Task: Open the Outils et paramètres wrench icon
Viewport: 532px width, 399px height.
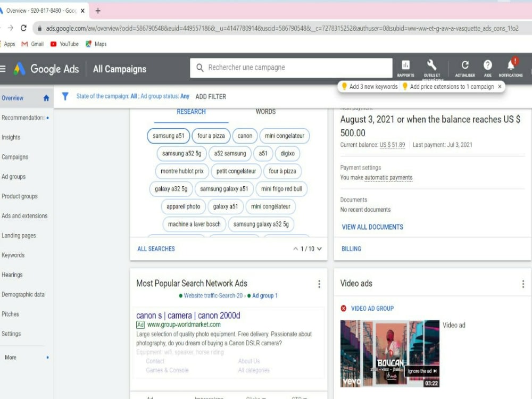Action: pyautogui.click(x=431, y=68)
